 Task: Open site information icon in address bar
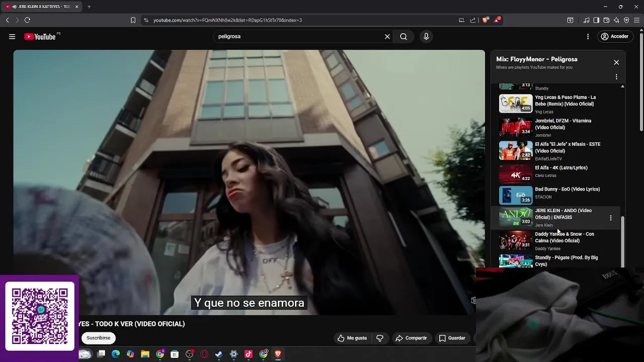(146, 20)
